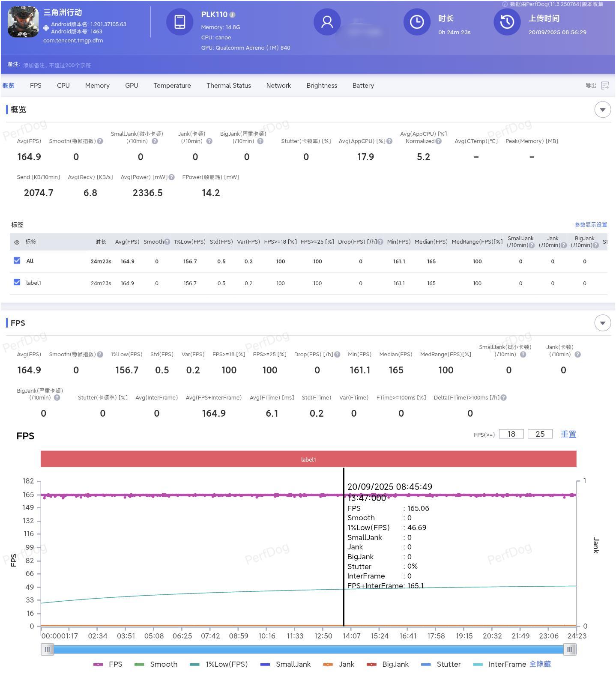Image resolution: width=616 pixels, height=680 pixels.
Task: Focus FPS threshold field showing 25
Action: (x=540, y=434)
